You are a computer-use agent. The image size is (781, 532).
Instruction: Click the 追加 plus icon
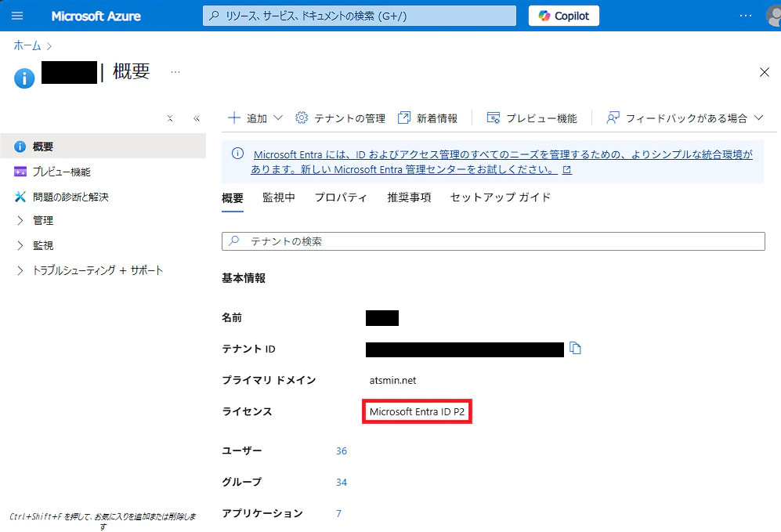coord(233,118)
